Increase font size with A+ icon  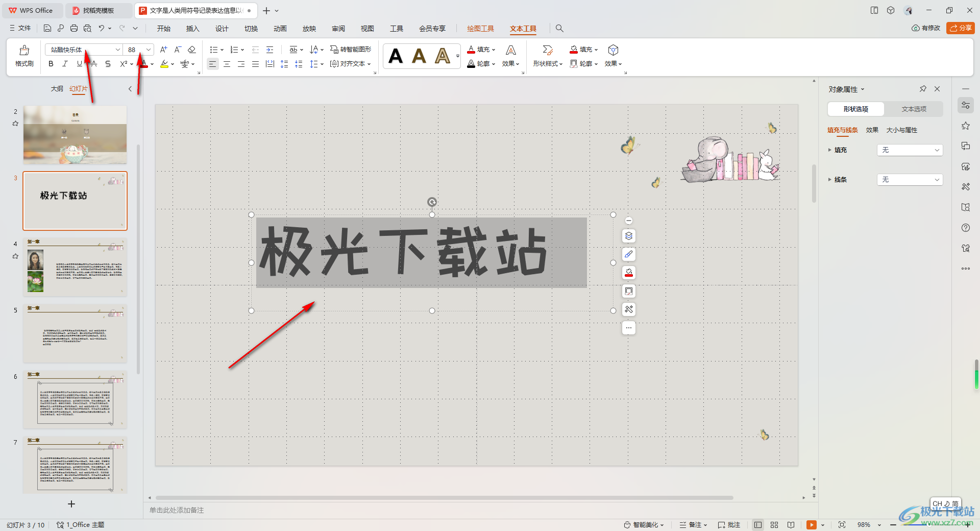(x=163, y=50)
